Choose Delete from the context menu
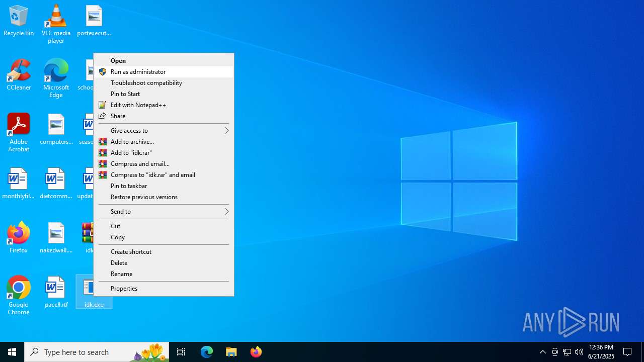644x362 pixels. 164,263
